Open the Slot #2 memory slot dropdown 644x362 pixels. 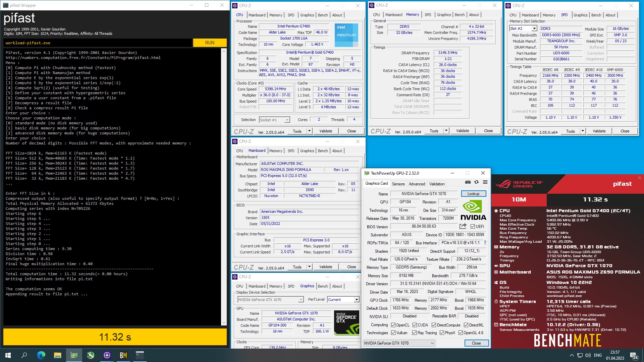pos(534,28)
